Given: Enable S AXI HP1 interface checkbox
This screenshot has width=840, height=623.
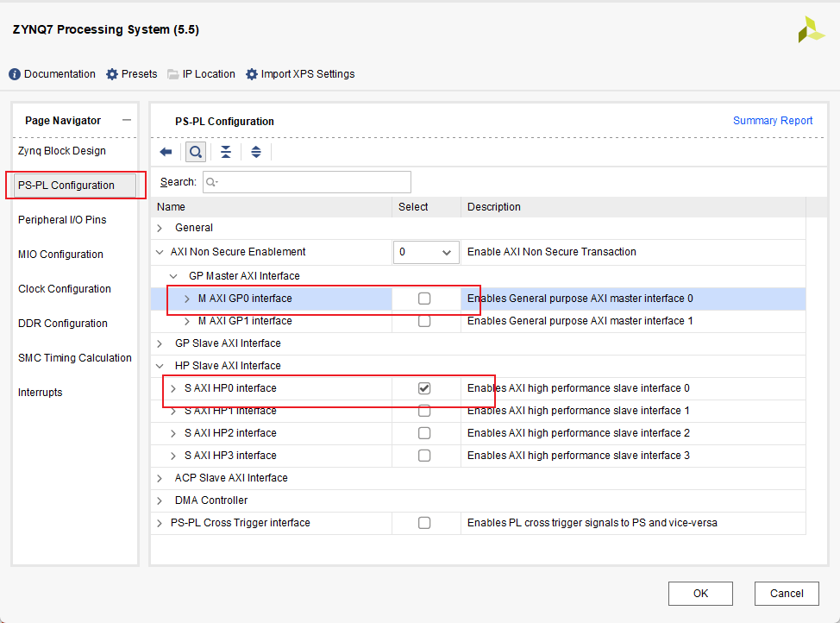Looking at the screenshot, I should (424, 411).
